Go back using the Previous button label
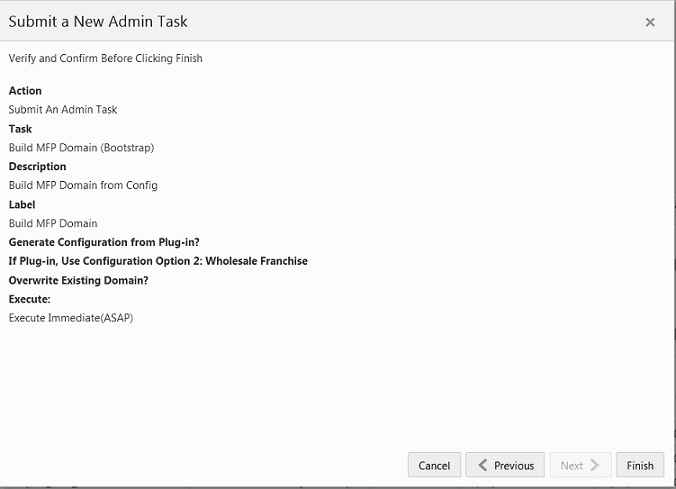The height and width of the screenshot is (489, 676). 514,465
